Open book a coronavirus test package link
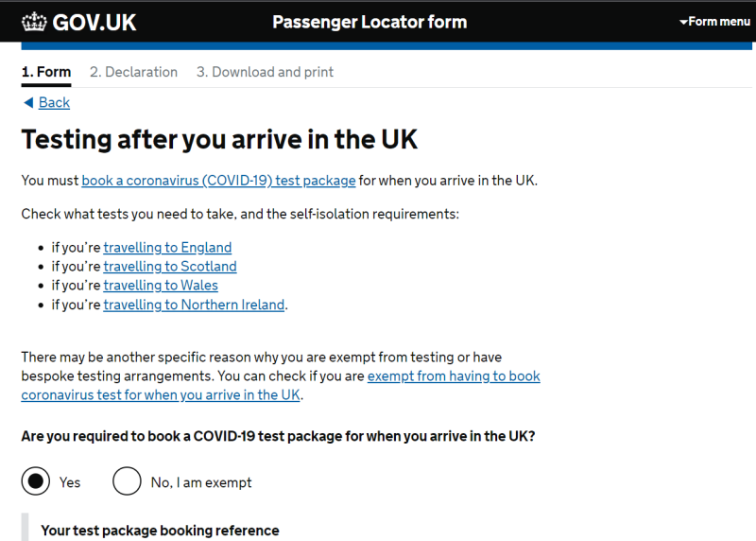The image size is (756, 541). (x=218, y=180)
